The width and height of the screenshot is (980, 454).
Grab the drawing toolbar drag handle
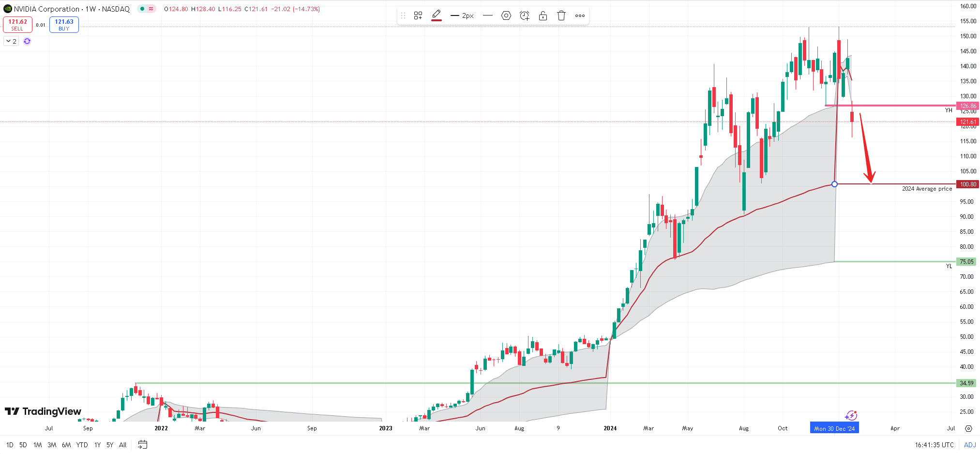pos(403,15)
